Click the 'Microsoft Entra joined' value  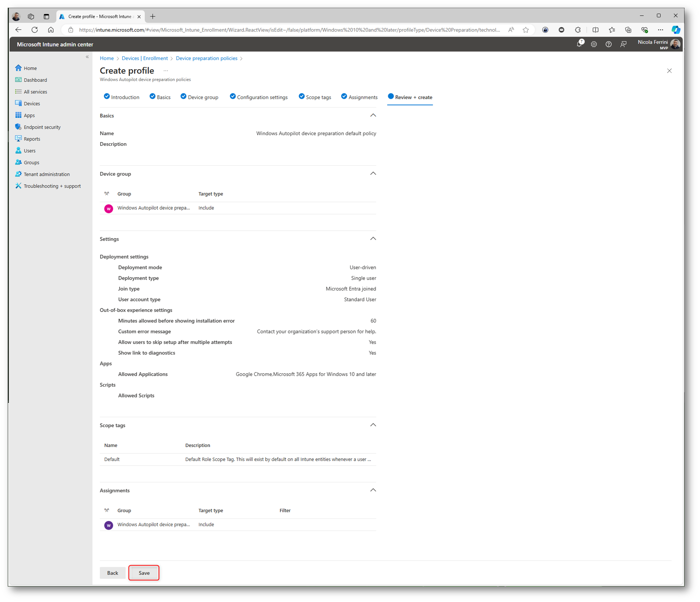coord(351,289)
